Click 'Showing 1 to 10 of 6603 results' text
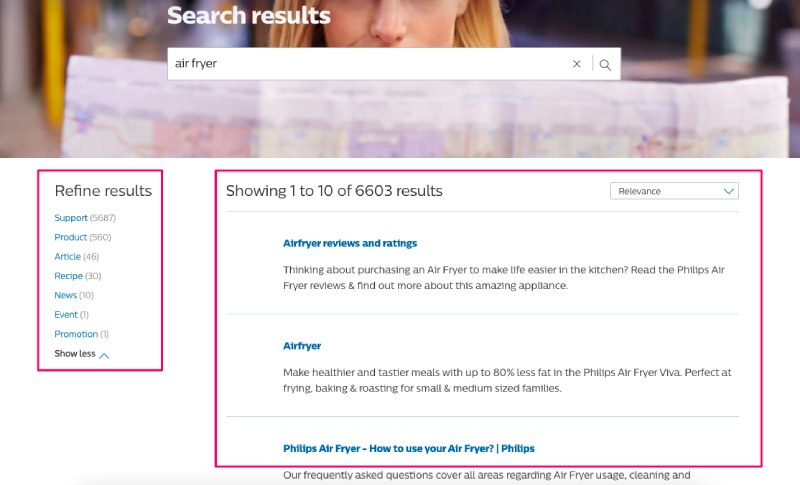 [x=334, y=191]
